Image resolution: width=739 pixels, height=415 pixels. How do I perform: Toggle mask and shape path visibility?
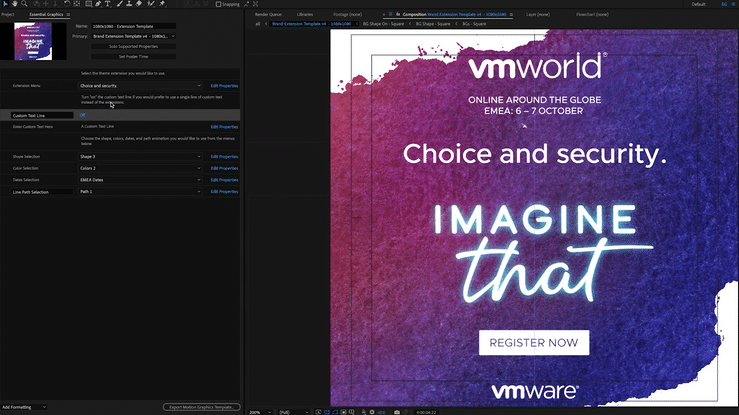coord(335,412)
